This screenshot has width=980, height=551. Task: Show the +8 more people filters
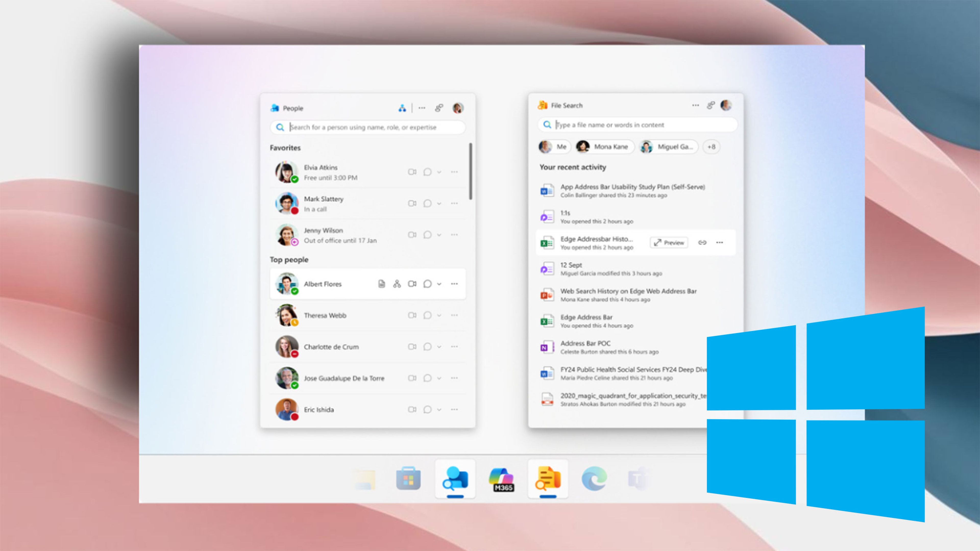point(712,147)
